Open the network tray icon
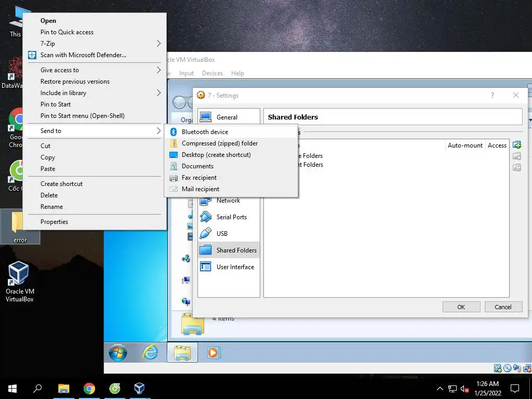The height and width of the screenshot is (399, 532). (453, 389)
